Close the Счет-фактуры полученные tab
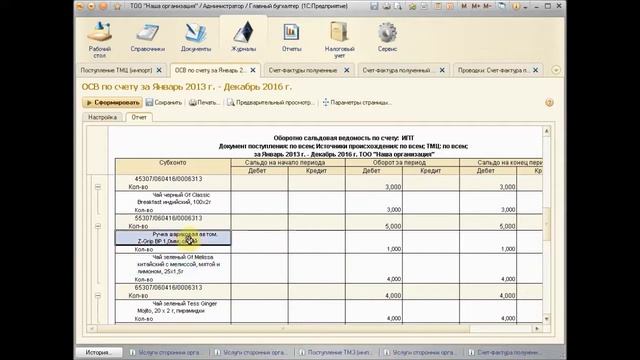640x360 pixels. [347, 70]
